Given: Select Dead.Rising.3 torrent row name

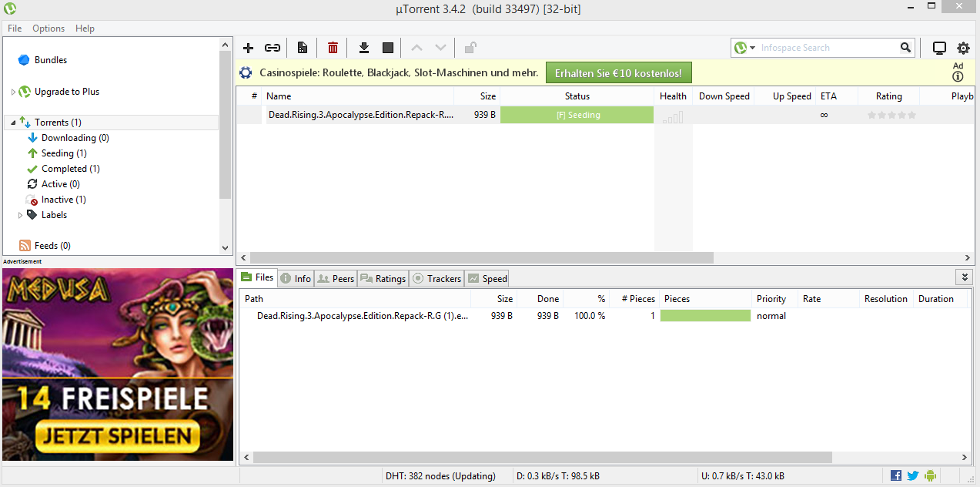Looking at the screenshot, I should click(x=361, y=115).
